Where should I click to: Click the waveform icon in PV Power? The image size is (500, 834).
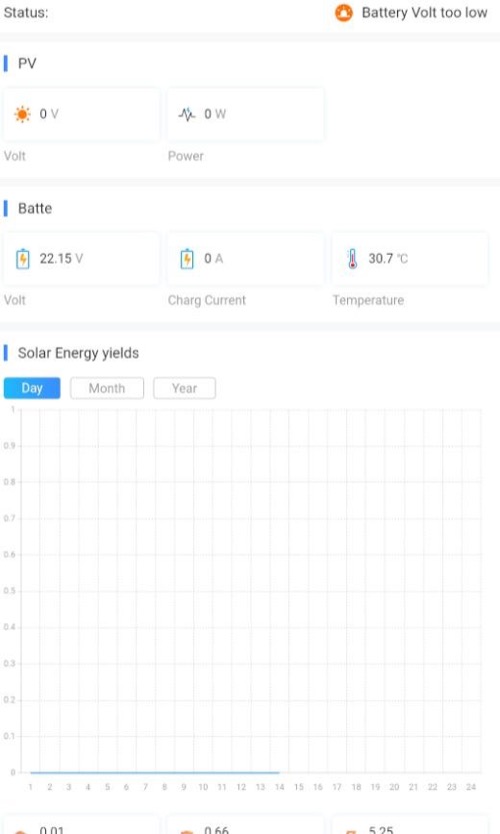[x=187, y=114]
